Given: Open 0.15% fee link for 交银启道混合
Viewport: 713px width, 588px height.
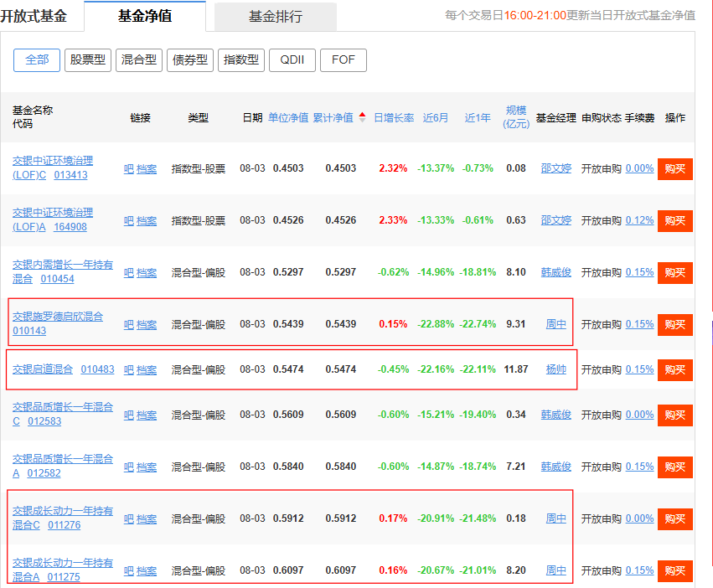Looking at the screenshot, I should (x=640, y=369).
